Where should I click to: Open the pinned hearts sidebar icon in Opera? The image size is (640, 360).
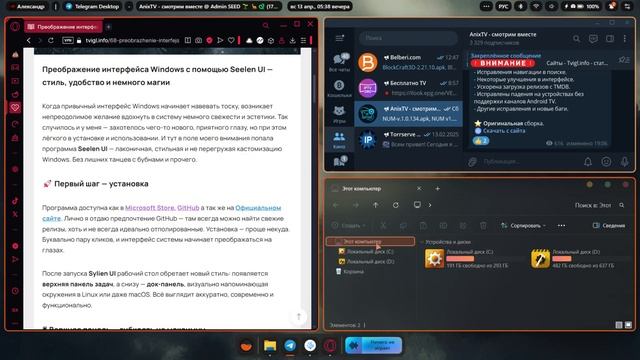click(x=15, y=108)
